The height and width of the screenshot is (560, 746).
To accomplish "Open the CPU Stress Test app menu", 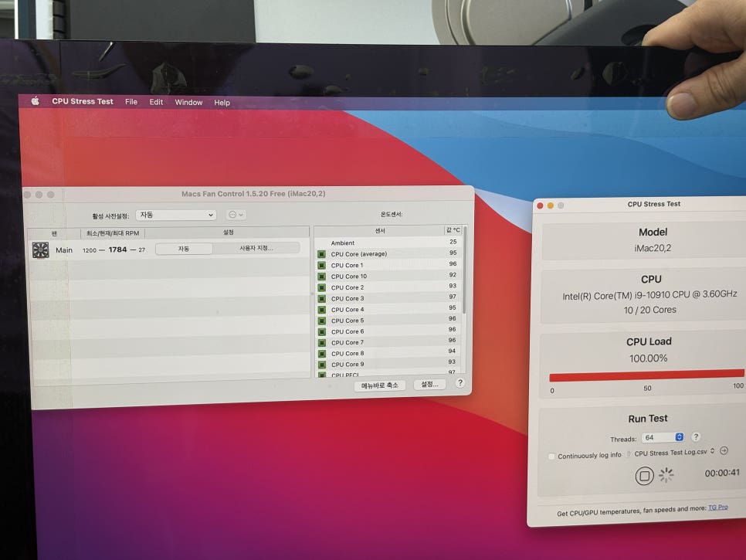I will (83, 101).
